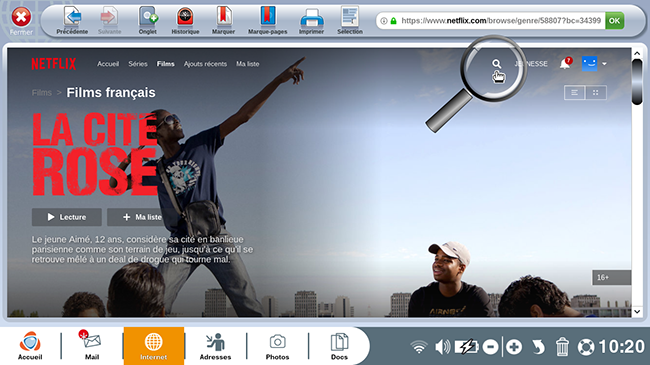Click the Films breadcrumb link
Screen dimensions: 650x365
(42, 93)
